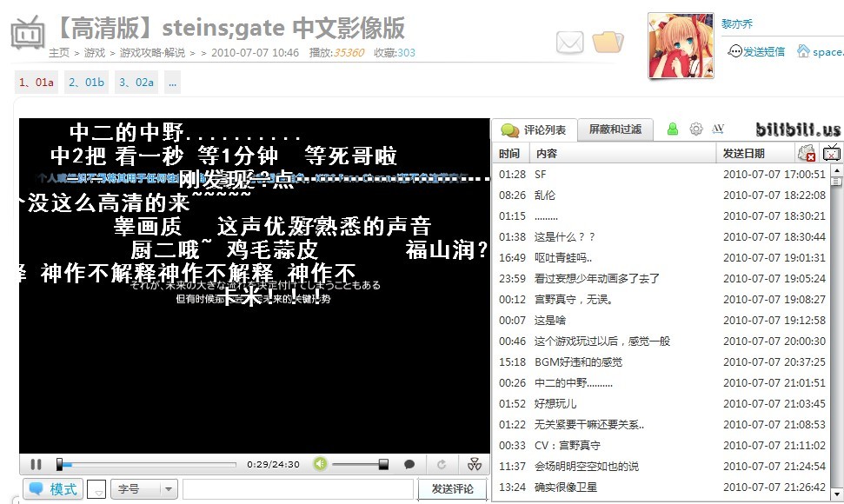Open uploader profile 黎亦乔
The image size is (844, 504).
pyautogui.click(x=737, y=23)
